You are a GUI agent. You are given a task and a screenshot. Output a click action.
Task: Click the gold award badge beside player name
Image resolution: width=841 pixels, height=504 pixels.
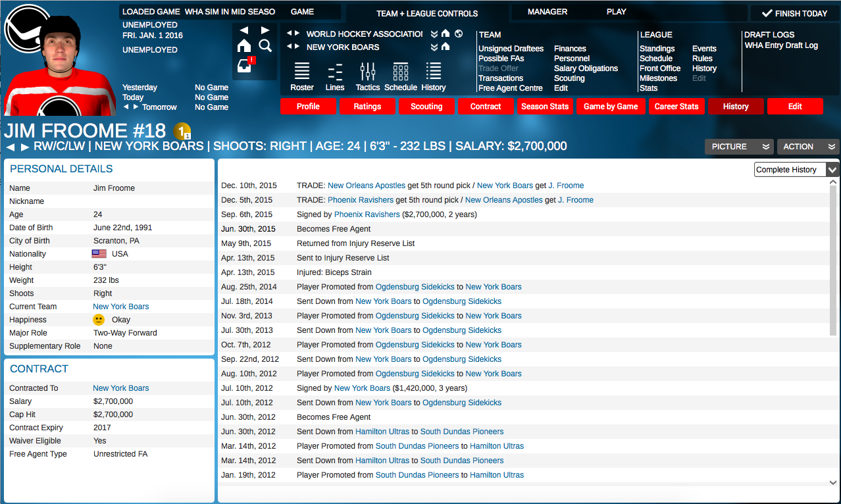pos(182,131)
